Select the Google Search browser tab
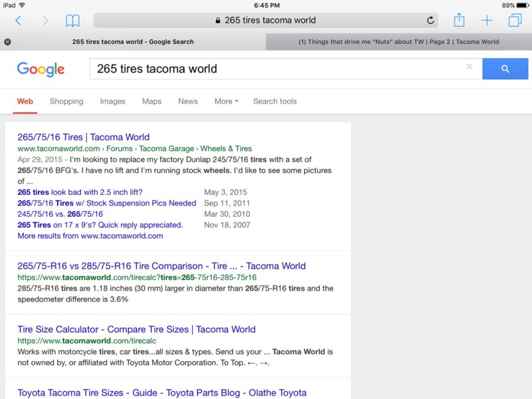Image resolution: width=532 pixels, height=399 pixels. point(133,42)
